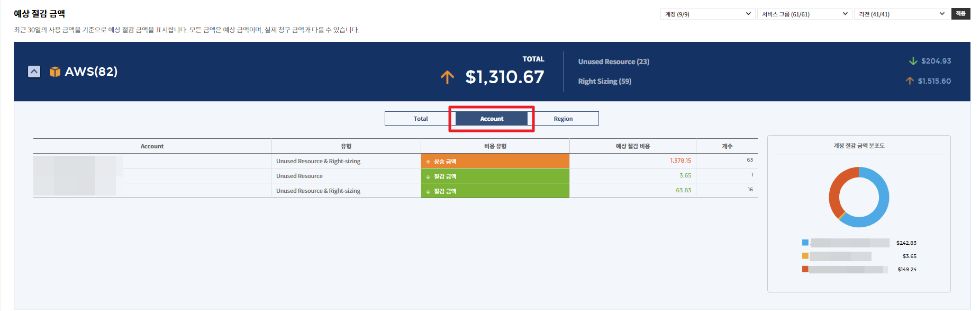This screenshot has width=980, height=311.
Task: Collapse the AWS section with chevron button
Action: [34, 72]
